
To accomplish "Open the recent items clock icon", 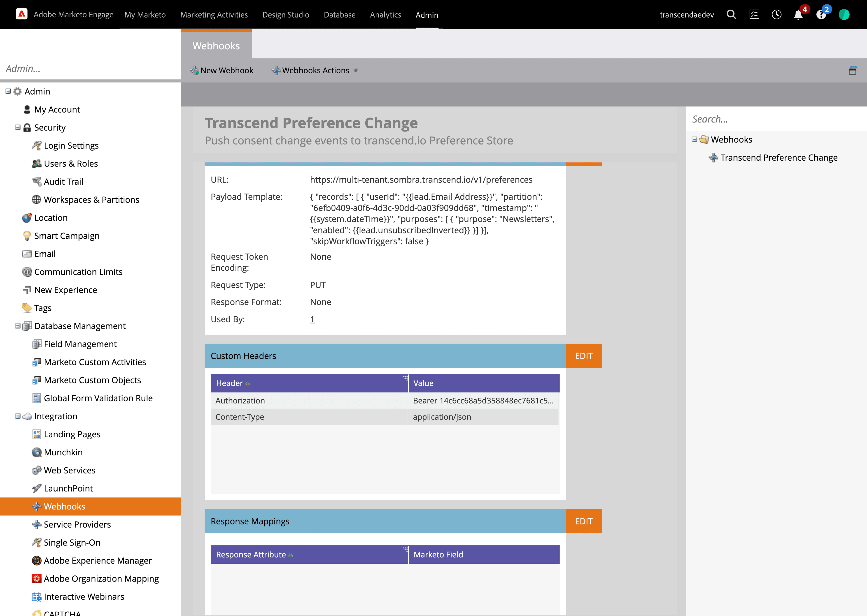I will pyautogui.click(x=777, y=14).
